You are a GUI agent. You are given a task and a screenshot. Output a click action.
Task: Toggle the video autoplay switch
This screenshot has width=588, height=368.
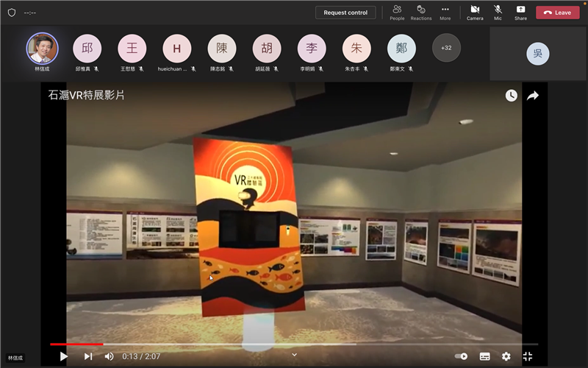click(461, 356)
